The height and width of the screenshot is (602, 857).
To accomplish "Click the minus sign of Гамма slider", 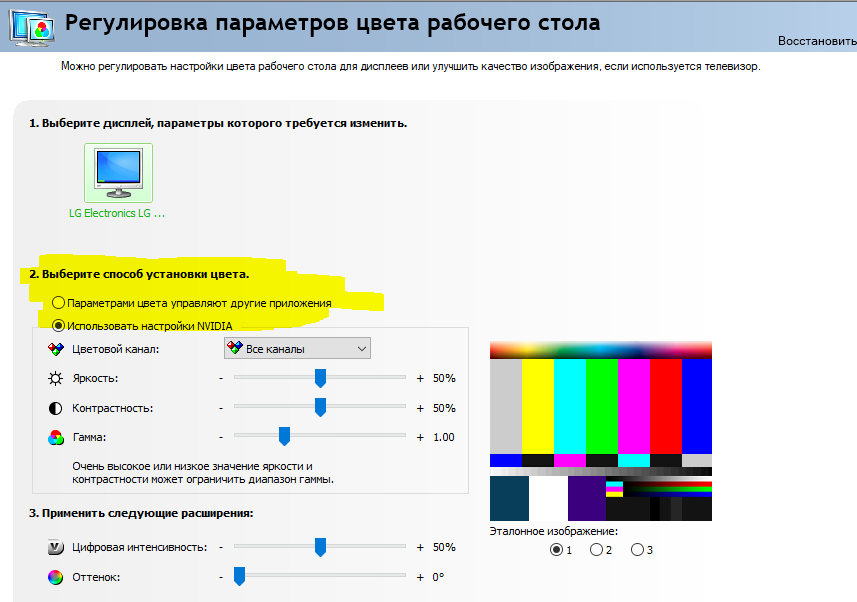I will [x=221, y=437].
